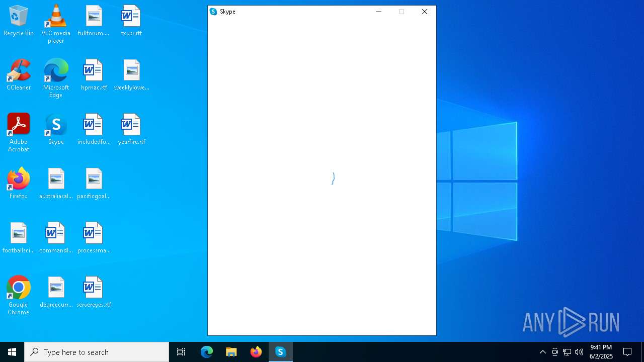Select the hpmac.rtf document
The width and height of the screenshot is (644, 362).
coord(94,75)
